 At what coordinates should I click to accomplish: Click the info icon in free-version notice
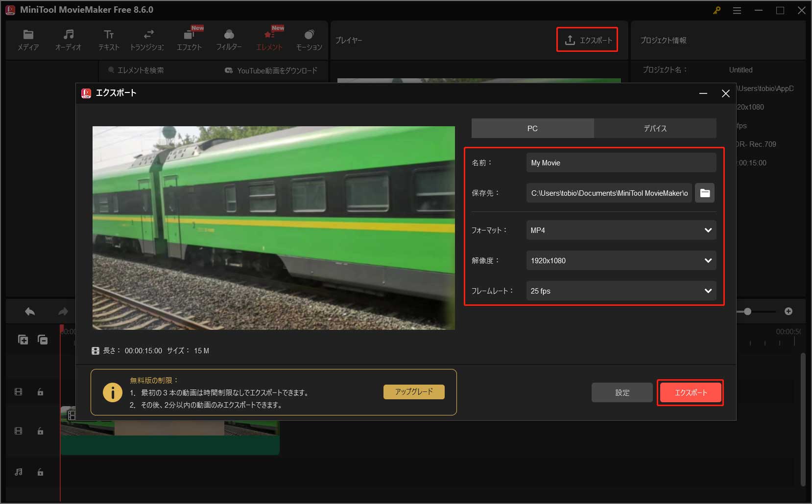click(x=113, y=392)
